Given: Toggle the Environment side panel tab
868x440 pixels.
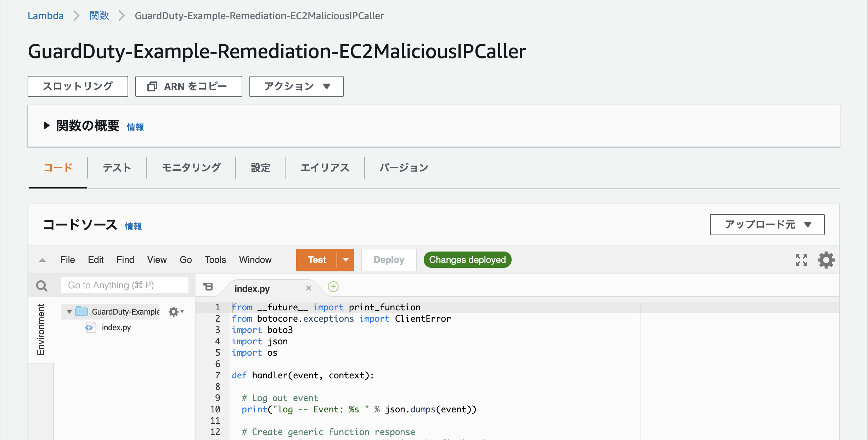Looking at the screenshot, I should [41, 329].
